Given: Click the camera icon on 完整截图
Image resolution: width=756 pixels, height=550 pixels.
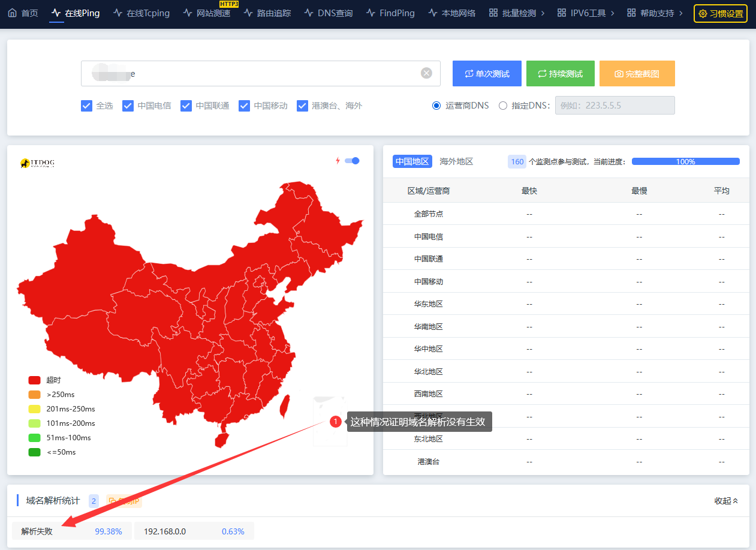Looking at the screenshot, I should pyautogui.click(x=619, y=74).
